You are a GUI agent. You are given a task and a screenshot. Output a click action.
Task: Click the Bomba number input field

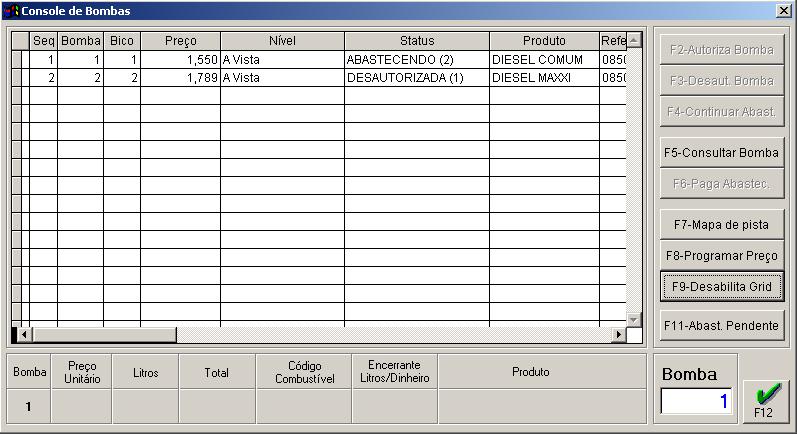pyautogui.click(x=696, y=401)
